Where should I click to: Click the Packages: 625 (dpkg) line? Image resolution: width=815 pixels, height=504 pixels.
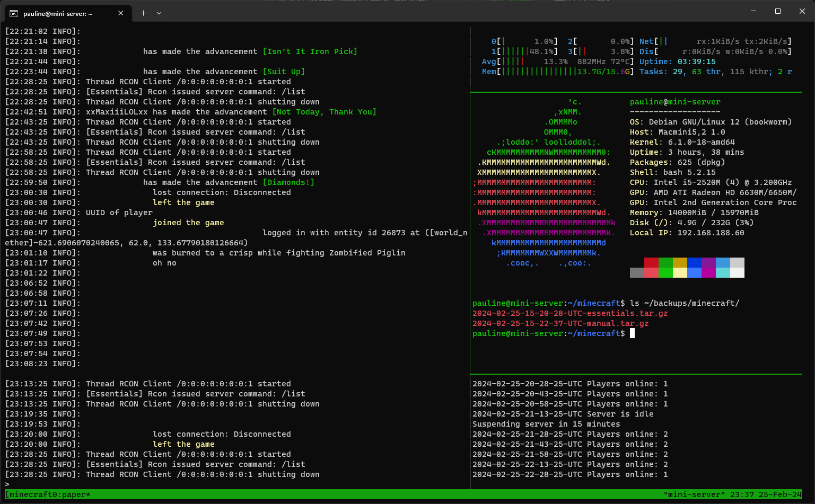pos(677,162)
